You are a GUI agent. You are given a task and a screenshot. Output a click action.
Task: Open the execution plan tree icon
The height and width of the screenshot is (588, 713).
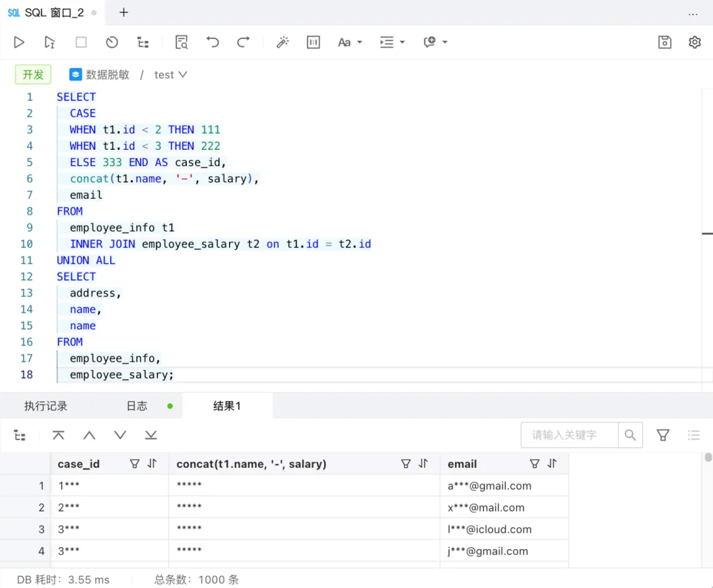click(x=143, y=42)
